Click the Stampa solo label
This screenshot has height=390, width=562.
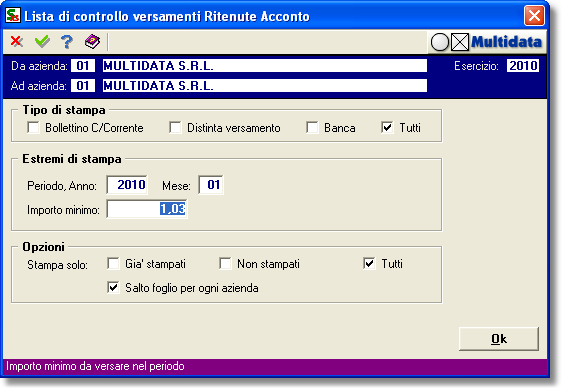tap(57, 265)
